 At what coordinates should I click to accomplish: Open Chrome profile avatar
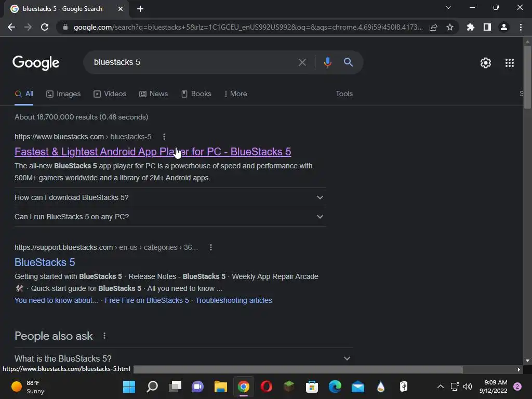504,27
